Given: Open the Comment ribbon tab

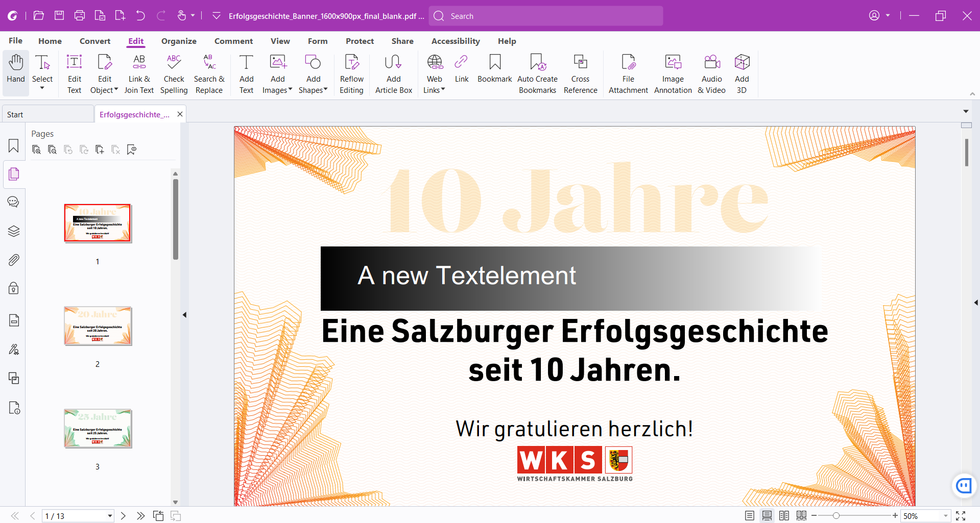Looking at the screenshot, I should pos(233,41).
